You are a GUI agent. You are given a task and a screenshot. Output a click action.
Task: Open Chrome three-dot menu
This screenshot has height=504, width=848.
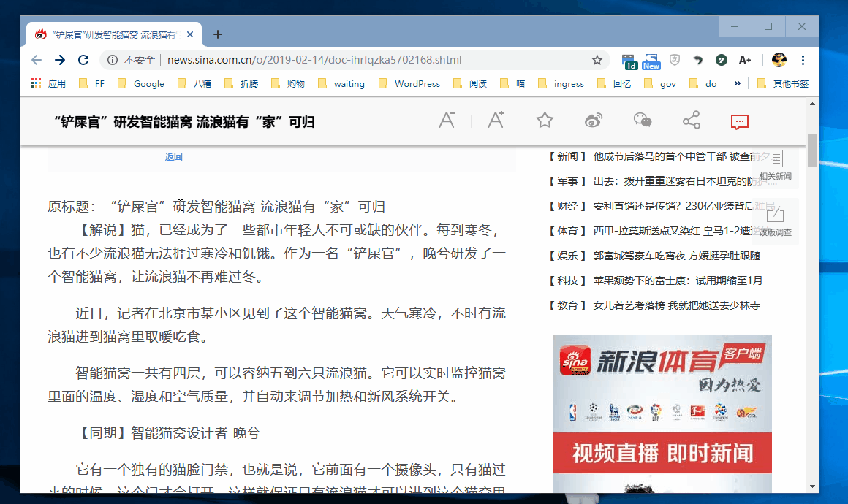tap(803, 60)
